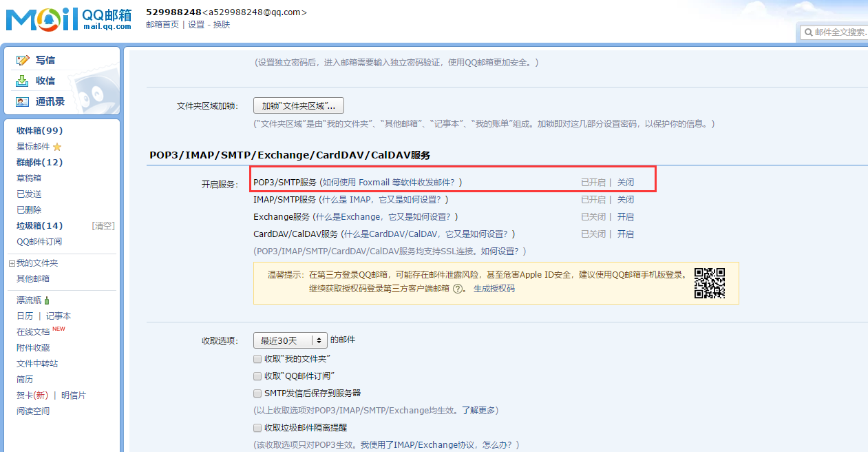Open 已发送 folder
Viewport: 868px width, 452px height.
(29, 194)
